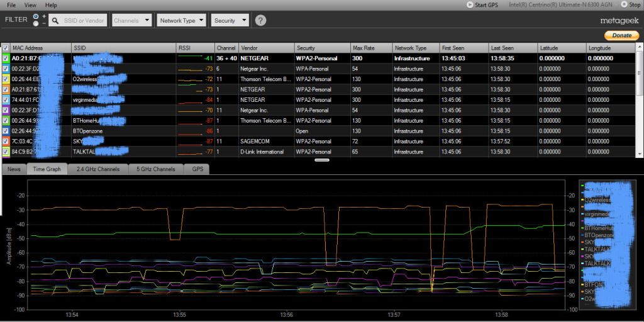Click the Stop scanning icon
The height and width of the screenshot is (322, 644).
tap(625, 4)
